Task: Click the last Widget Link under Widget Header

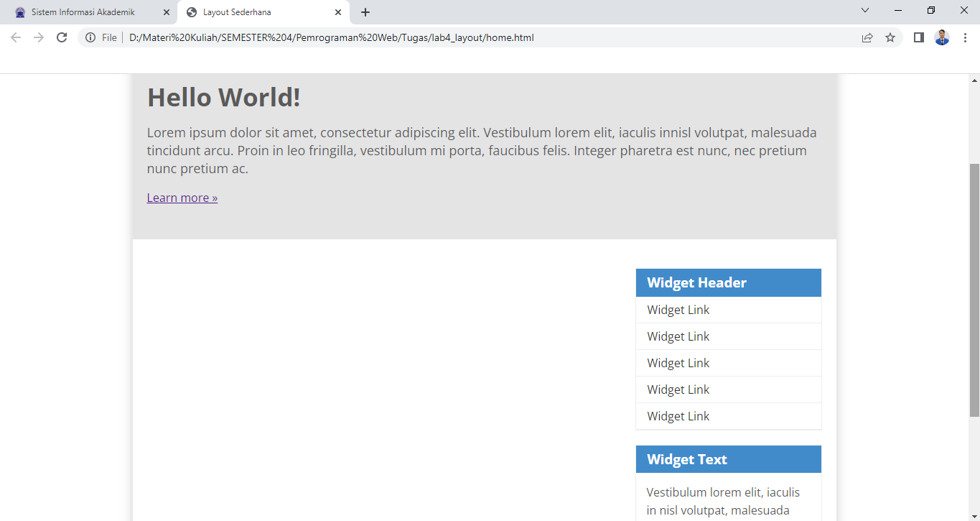Action: [x=677, y=415]
